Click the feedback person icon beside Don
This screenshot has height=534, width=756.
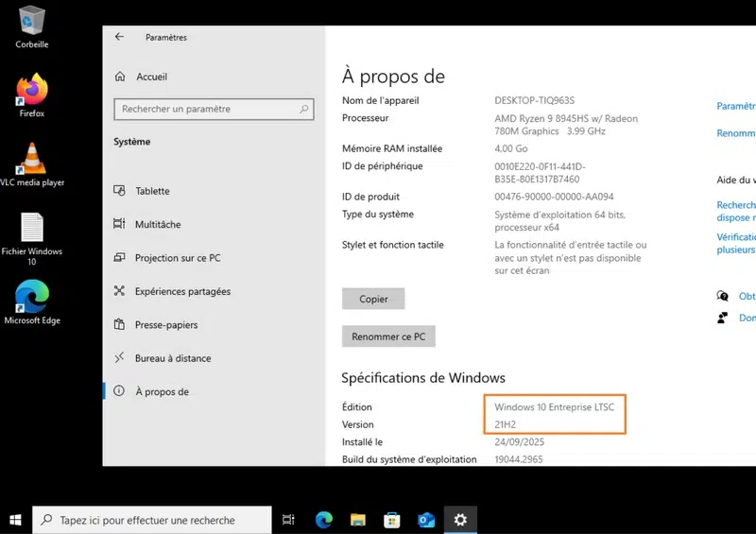coord(722,318)
